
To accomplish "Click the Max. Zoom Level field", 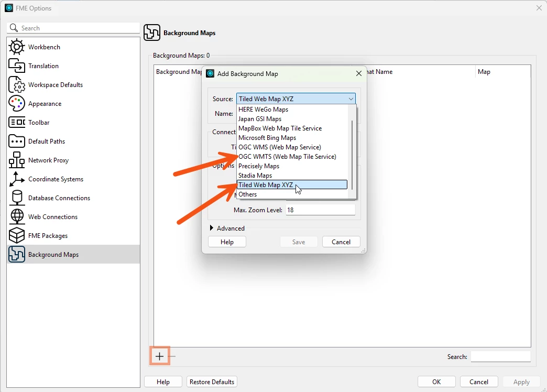I will coord(320,210).
